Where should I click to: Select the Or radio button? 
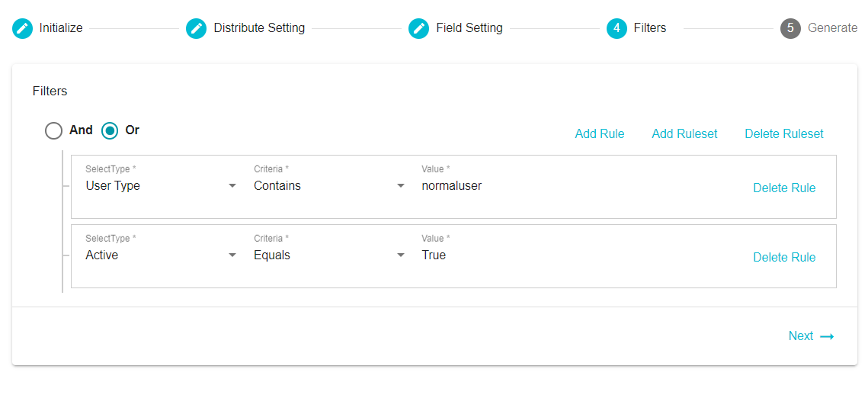[x=110, y=130]
